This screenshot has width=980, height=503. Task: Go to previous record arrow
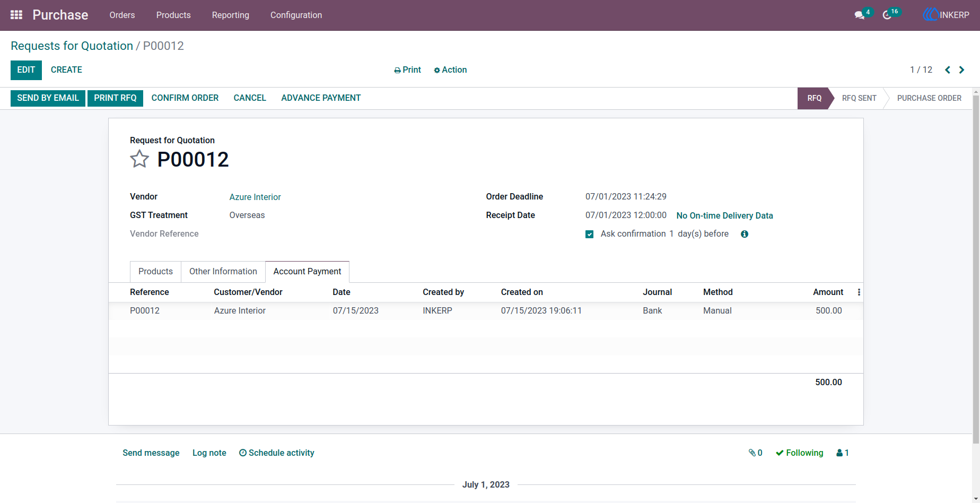(948, 70)
